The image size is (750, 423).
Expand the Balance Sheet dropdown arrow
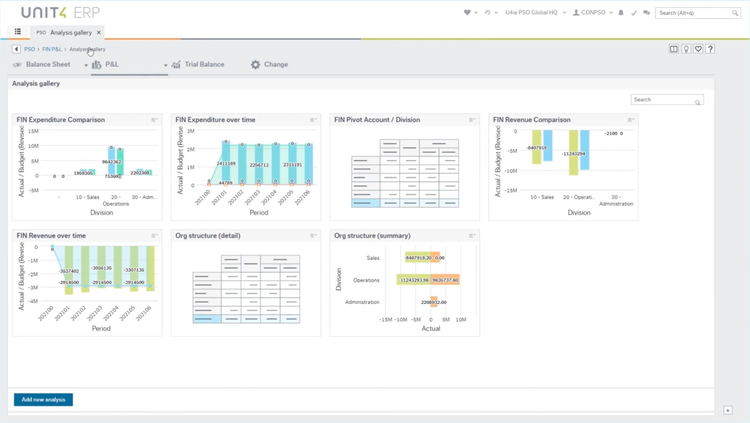[86, 65]
